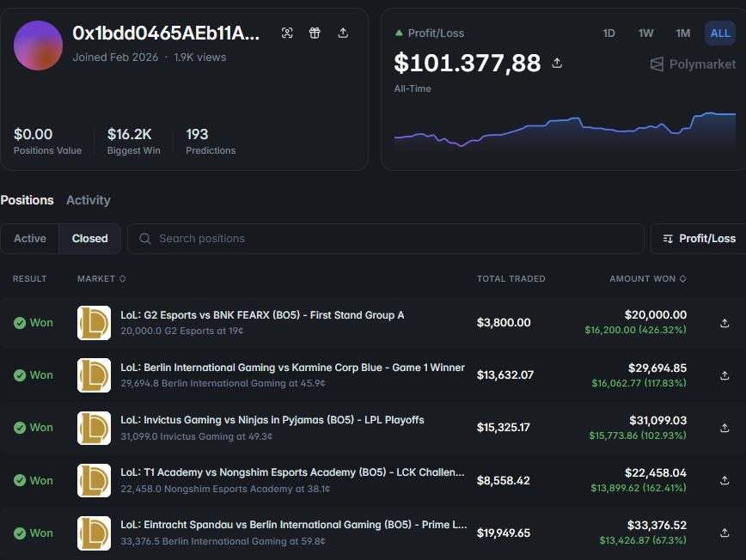
Task: Share the $101.377,88 profit figure
Action: pos(557,63)
